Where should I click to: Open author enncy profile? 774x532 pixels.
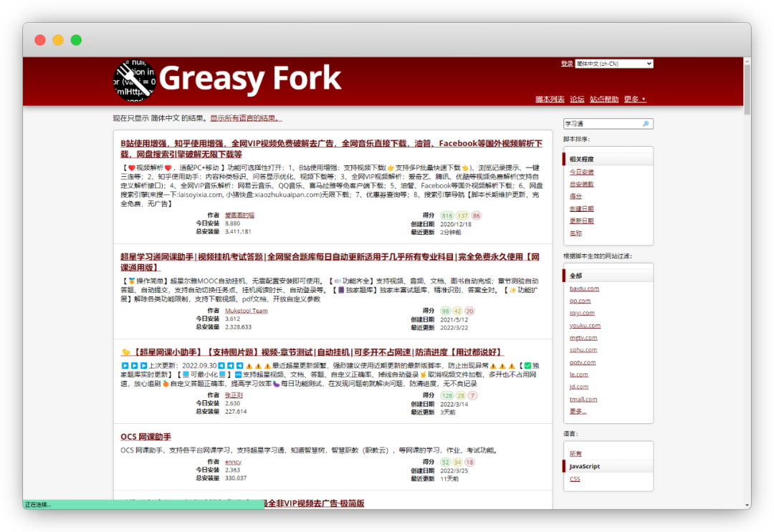coord(233,462)
